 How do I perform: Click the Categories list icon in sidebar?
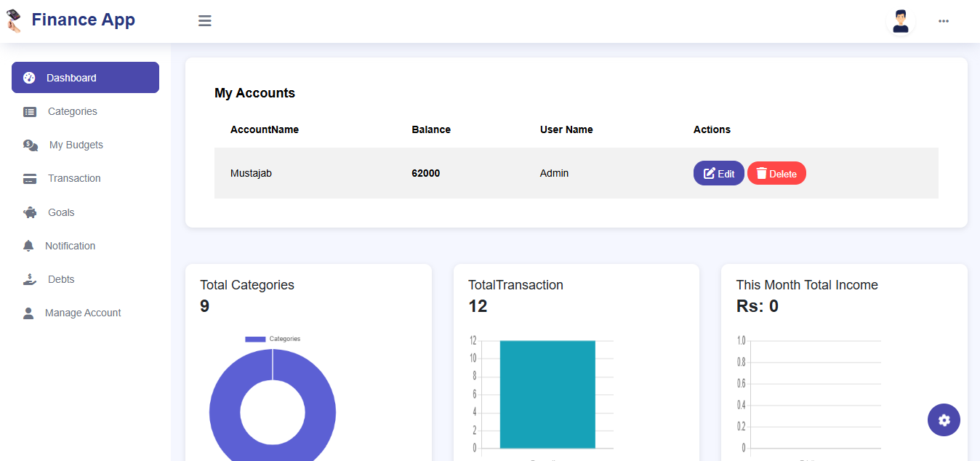pos(30,112)
